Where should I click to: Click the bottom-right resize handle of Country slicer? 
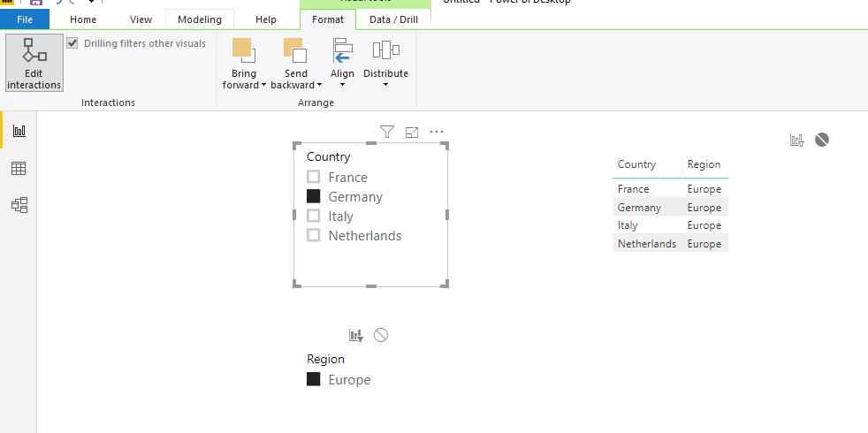pyautogui.click(x=445, y=284)
